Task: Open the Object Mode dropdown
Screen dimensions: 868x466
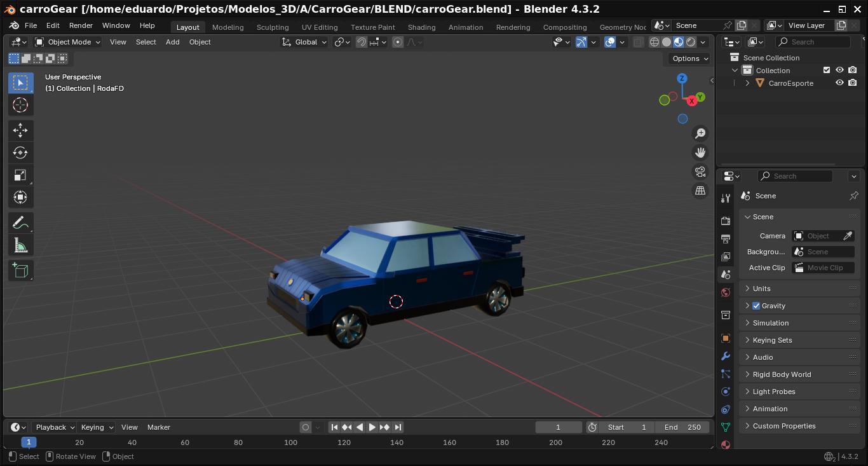Action: 68,42
